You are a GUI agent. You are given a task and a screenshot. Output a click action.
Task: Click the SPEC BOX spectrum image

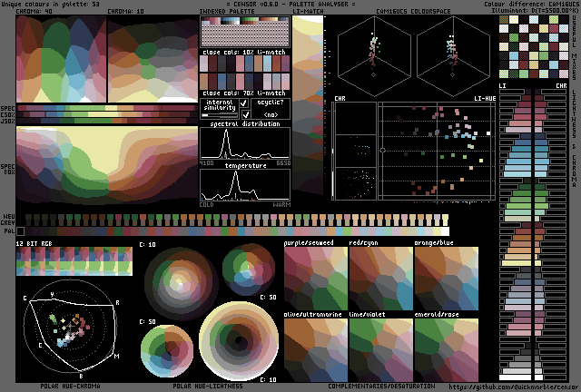(107, 165)
